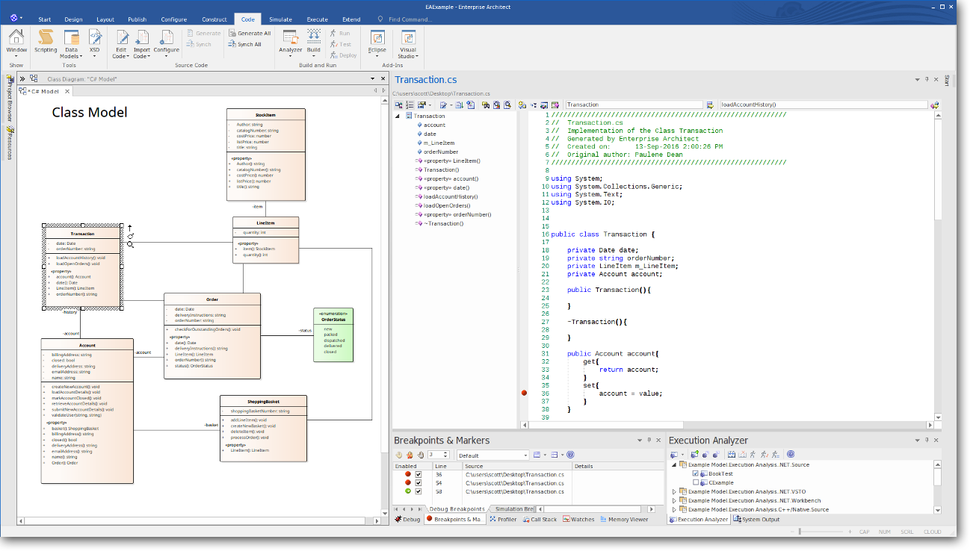Pin the Breakpoints & Markers panel
Viewport: 979px width, 560px height.
pyautogui.click(x=649, y=440)
